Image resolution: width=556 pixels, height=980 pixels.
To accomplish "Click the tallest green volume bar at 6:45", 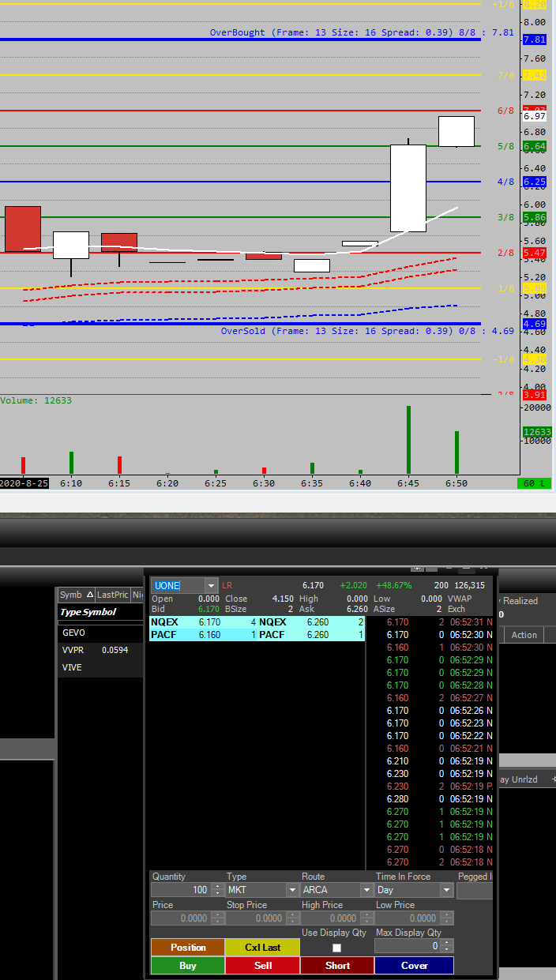I will coord(408,440).
